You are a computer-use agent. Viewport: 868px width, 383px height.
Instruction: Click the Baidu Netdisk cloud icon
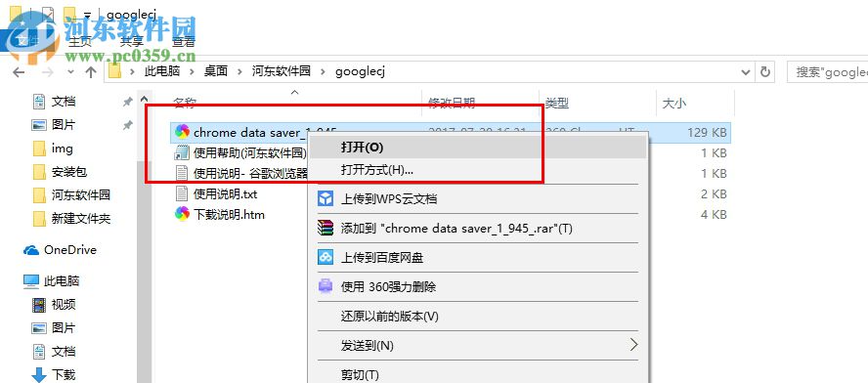click(325, 257)
